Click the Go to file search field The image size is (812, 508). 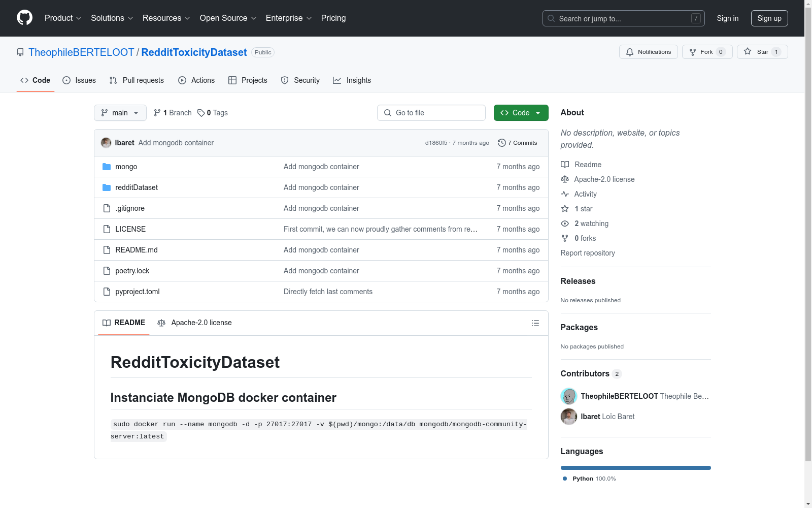coord(431,113)
